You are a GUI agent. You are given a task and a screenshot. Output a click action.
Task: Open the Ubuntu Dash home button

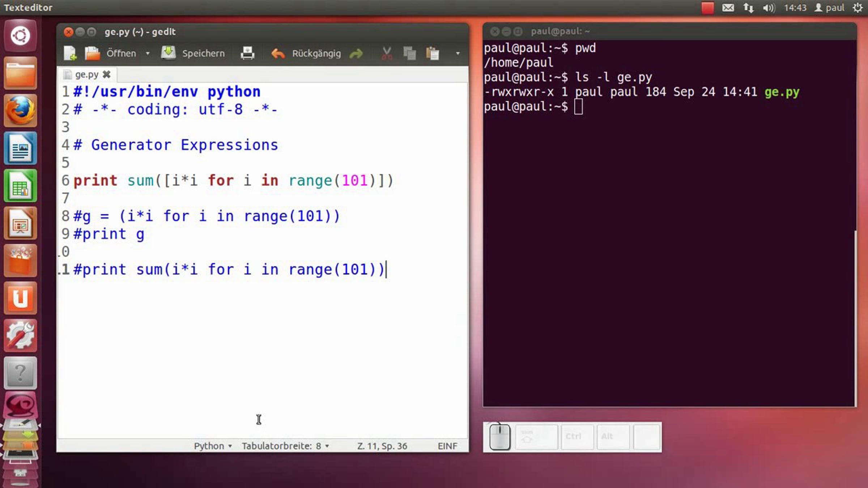click(20, 35)
